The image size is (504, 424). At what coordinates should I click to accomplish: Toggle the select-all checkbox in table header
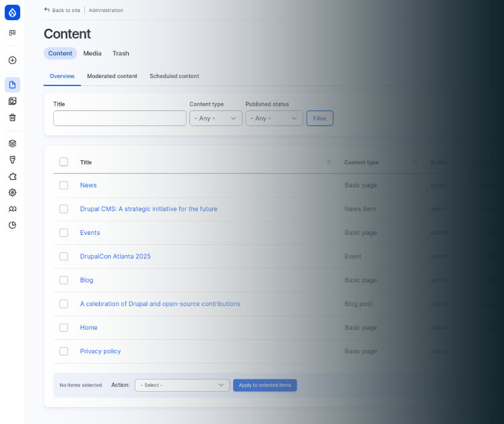(x=63, y=162)
